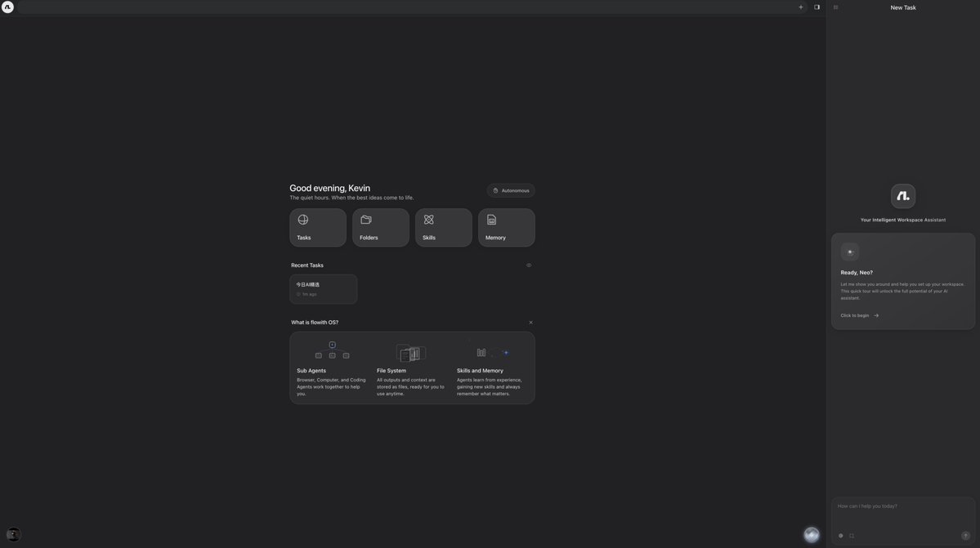Add a new tab with the plus icon
This screenshot has width=980, height=548.
[801, 7]
